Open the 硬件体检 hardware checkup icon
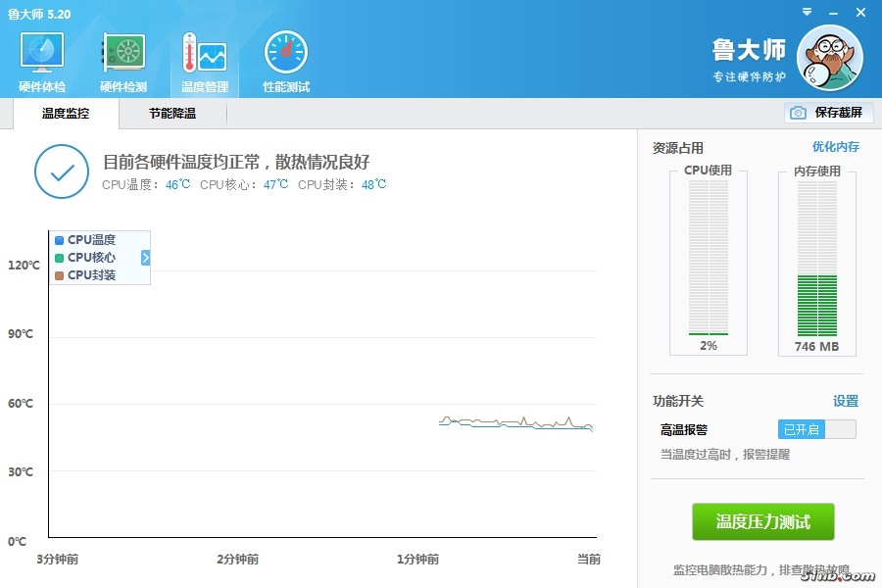 click(x=42, y=55)
